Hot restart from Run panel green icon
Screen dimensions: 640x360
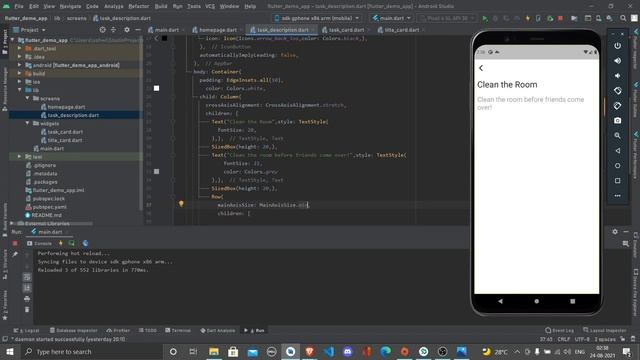tap(71, 243)
